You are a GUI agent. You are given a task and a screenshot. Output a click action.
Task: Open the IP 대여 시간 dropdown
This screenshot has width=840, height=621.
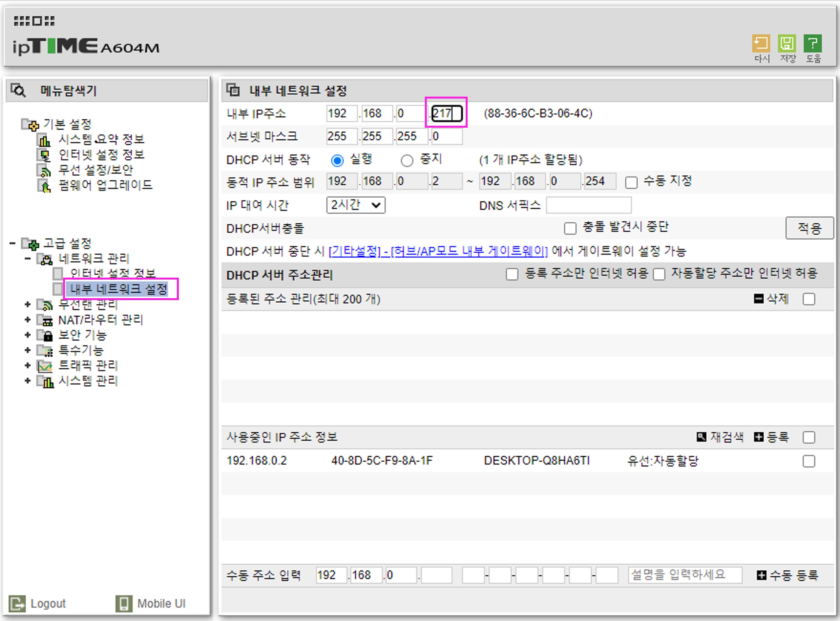click(x=355, y=205)
